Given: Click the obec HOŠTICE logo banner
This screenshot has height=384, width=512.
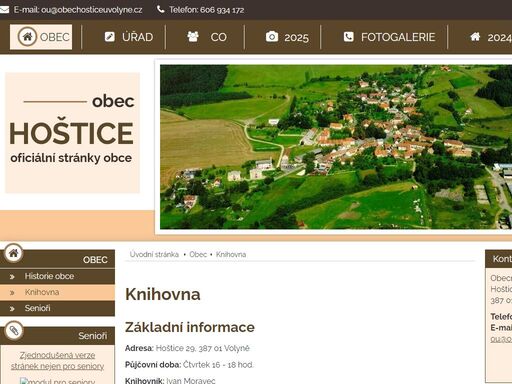Looking at the screenshot, I should tap(72, 133).
